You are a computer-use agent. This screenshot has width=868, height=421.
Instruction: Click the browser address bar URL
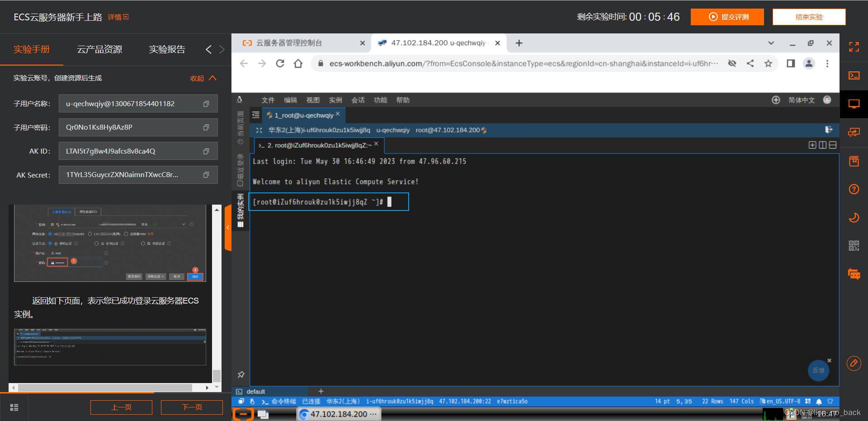coord(524,64)
